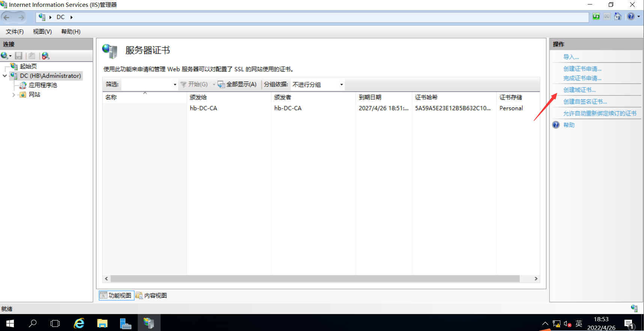Image resolution: width=644 pixels, height=331 pixels.
Task: Go to the home page icon
Action: 618,17
